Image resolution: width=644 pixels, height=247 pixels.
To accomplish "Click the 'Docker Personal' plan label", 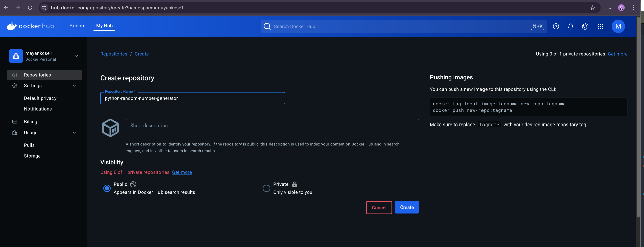I will (40, 59).
